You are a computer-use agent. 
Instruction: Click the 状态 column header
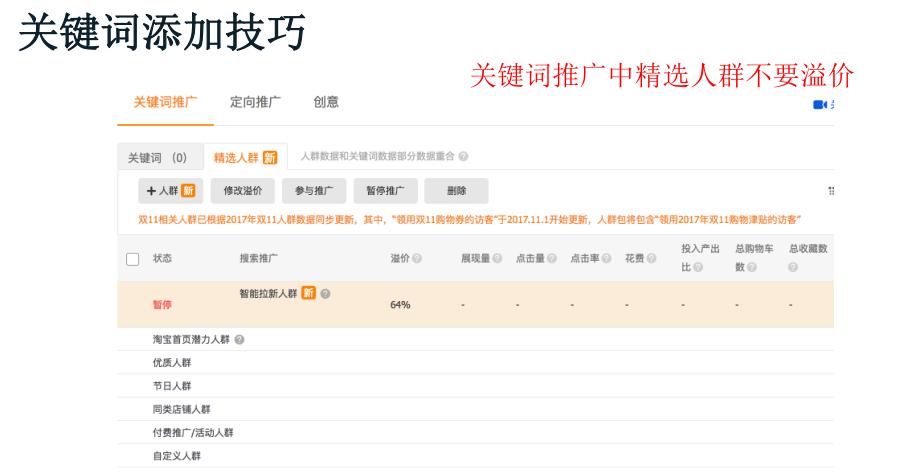pyautogui.click(x=162, y=259)
